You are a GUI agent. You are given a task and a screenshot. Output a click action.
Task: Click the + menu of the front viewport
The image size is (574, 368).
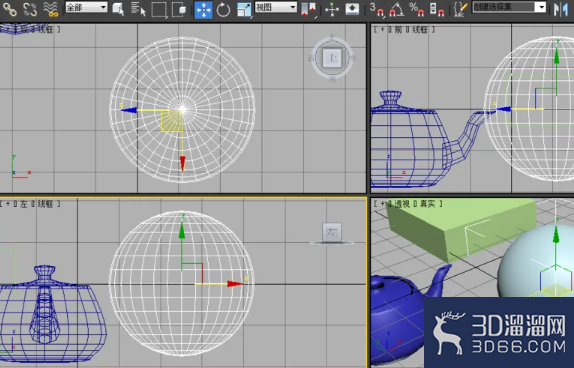(x=383, y=30)
